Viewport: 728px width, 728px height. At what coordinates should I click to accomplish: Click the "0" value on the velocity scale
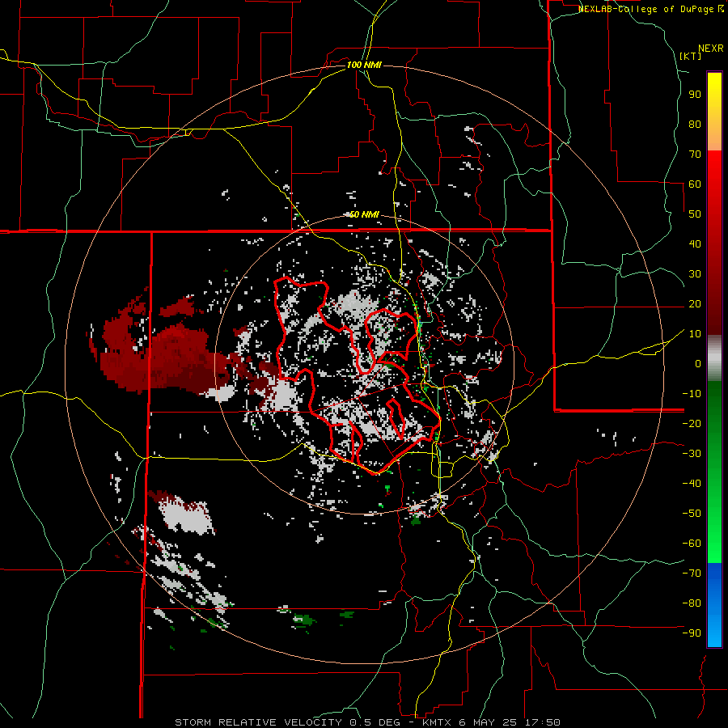tap(698, 364)
